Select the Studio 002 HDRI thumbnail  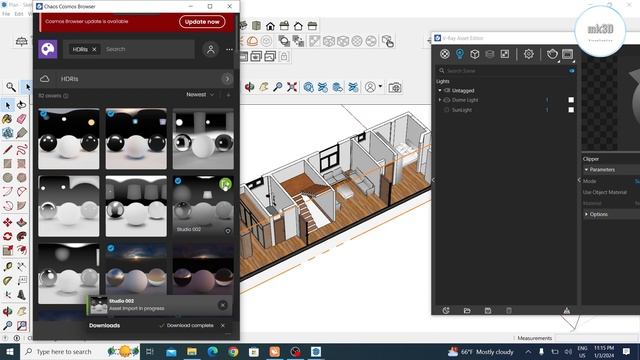(x=203, y=206)
